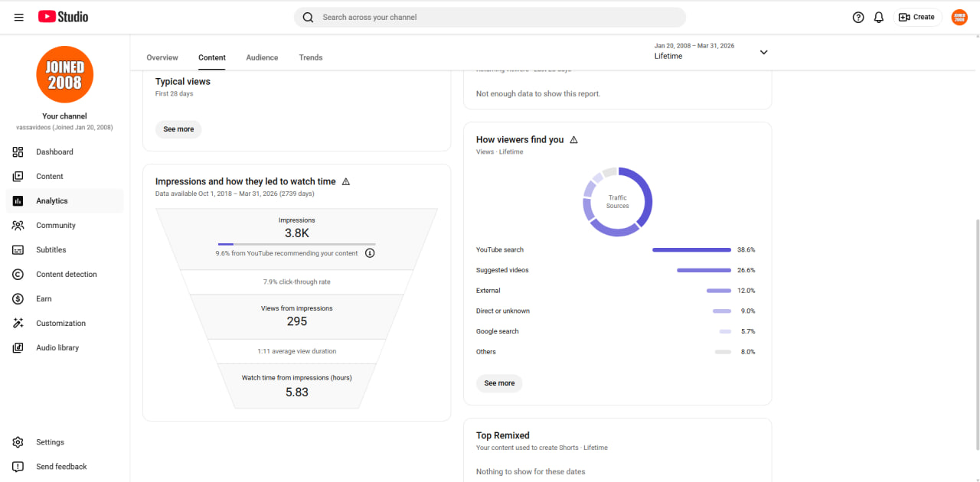Click the YouTube search bar showing 38.6%

pyautogui.click(x=691, y=250)
